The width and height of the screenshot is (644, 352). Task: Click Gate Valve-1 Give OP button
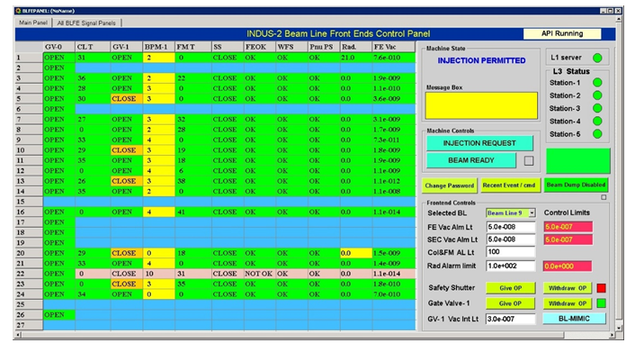click(x=511, y=303)
